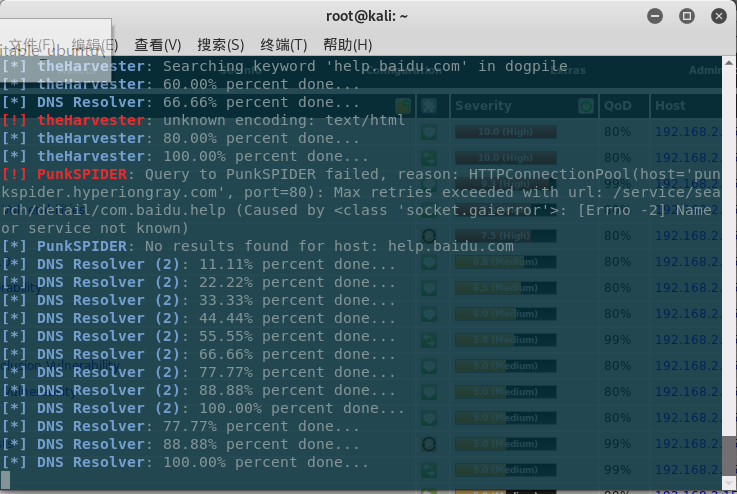This screenshot has width=737, height=494.
Task: Click "DNS Resolver (2): 55.55% percent done..."
Action: (198, 337)
